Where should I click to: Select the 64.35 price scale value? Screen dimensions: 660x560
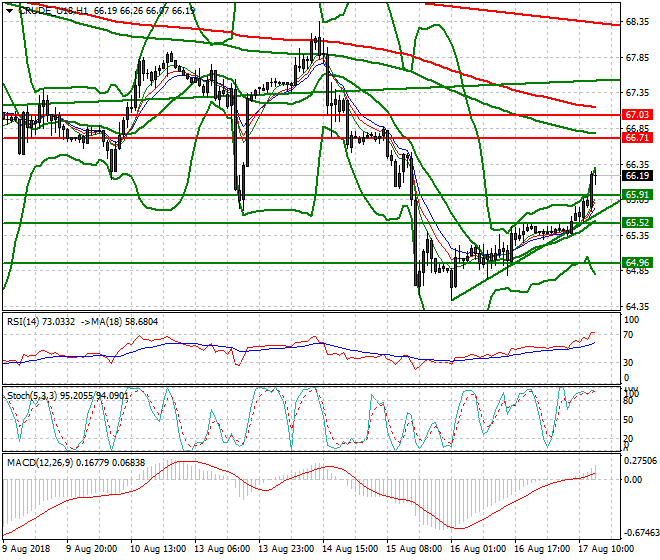pos(637,306)
